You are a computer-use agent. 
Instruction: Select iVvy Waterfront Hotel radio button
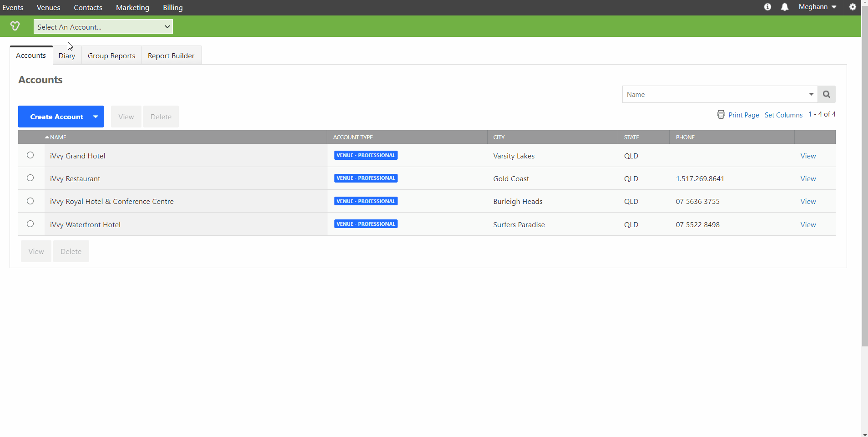pyautogui.click(x=30, y=224)
